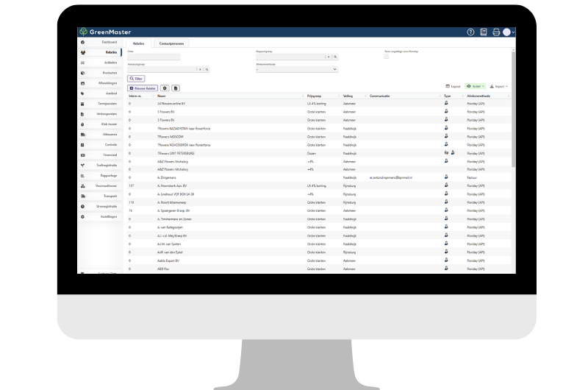588x390 pixels.
Task: Select the row 7flowers MOSCOW
Action: coord(319,137)
